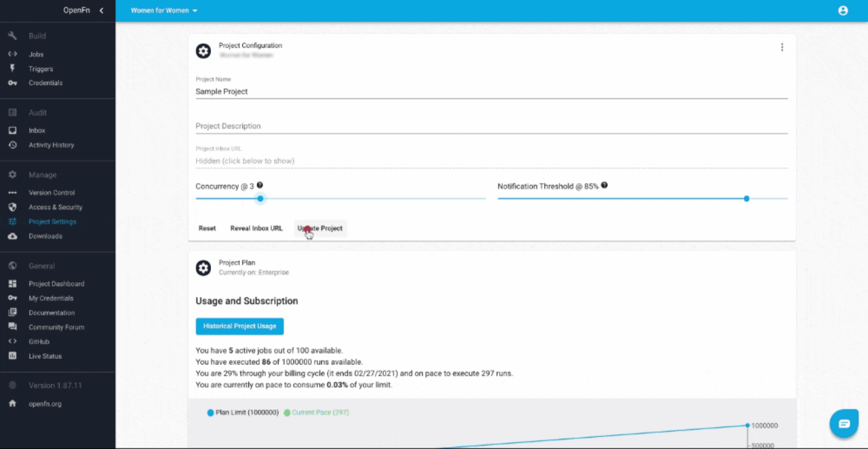Adjust the Notification Threshold slider handle
The height and width of the screenshot is (449, 868).
click(x=747, y=199)
